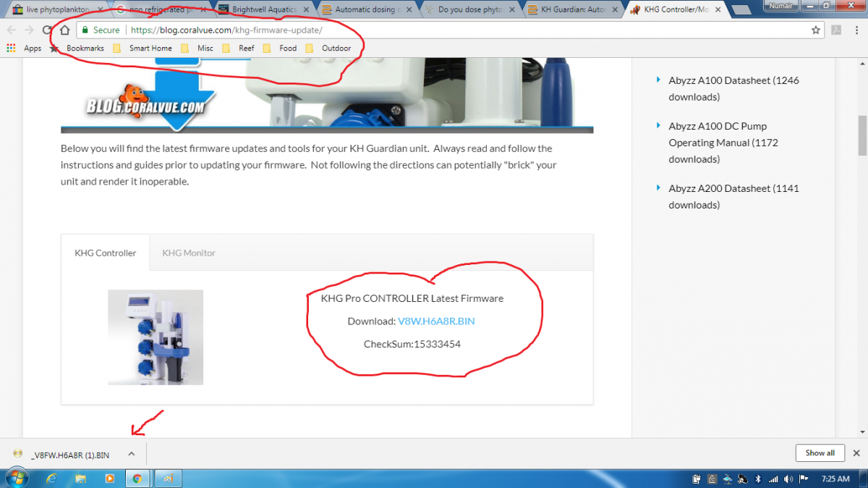Click the network signal tray icon
868x488 pixels.
tap(773, 479)
